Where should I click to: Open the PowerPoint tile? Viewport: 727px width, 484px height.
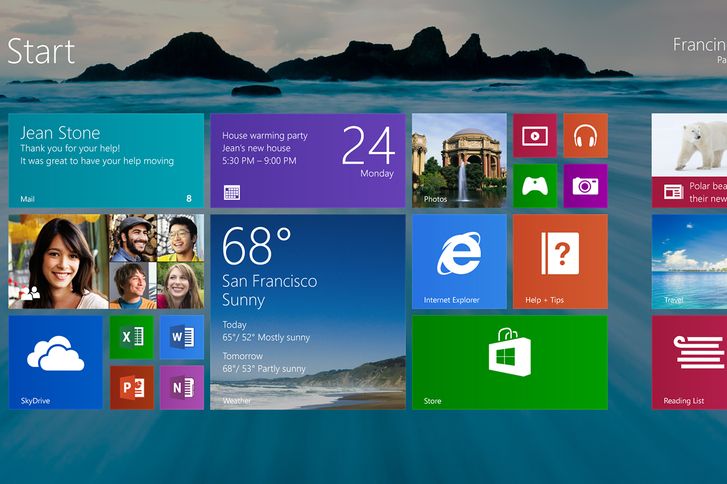tap(132, 387)
